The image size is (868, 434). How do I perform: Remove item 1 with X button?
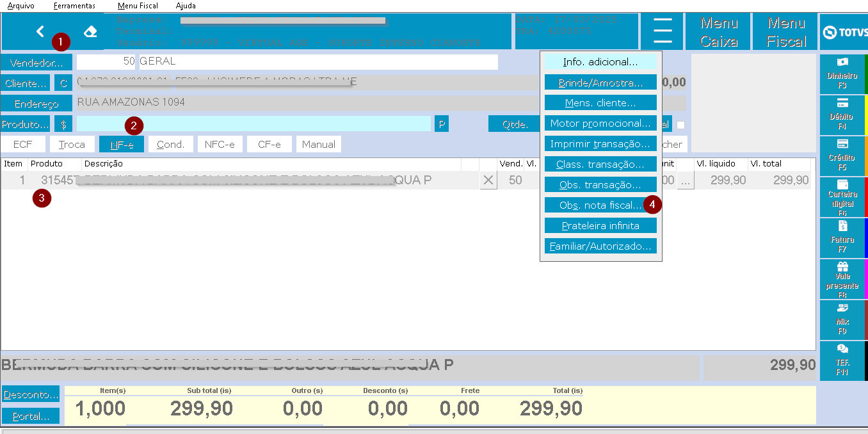[x=488, y=181]
